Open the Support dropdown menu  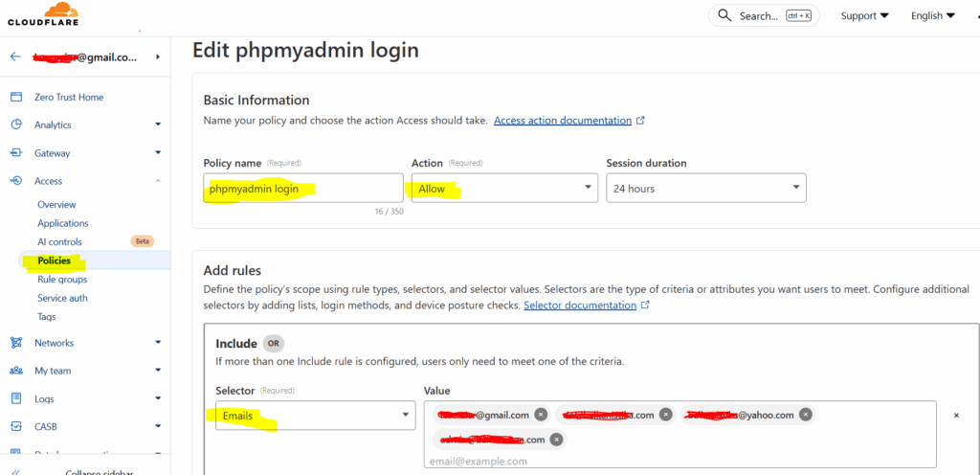pos(865,15)
